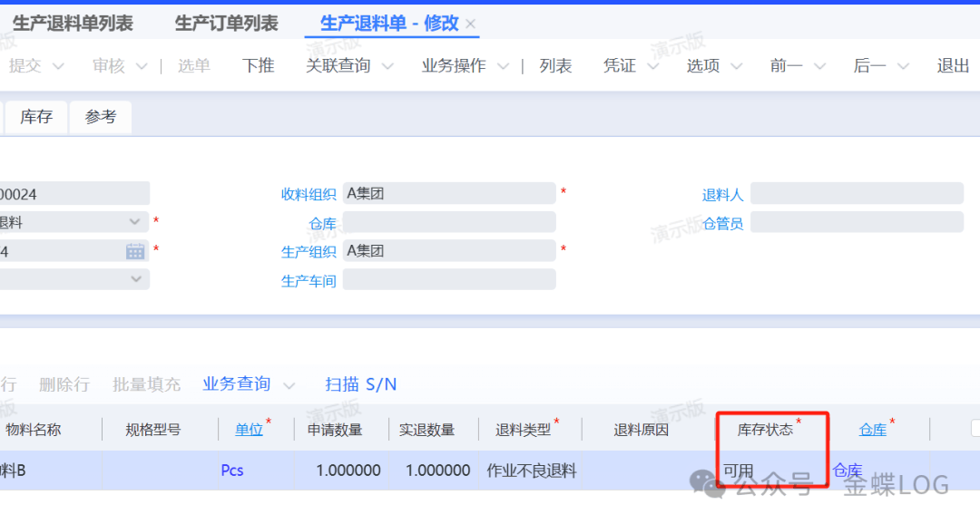Viewport: 980px width, 524px height.
Task: Select the 参考 tab
Action: tap(101, 117)
